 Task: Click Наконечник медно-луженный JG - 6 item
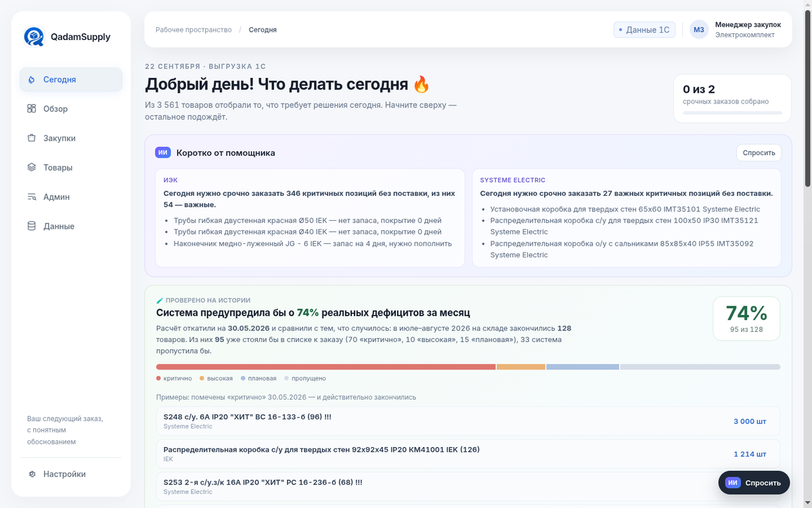(313, 243)
